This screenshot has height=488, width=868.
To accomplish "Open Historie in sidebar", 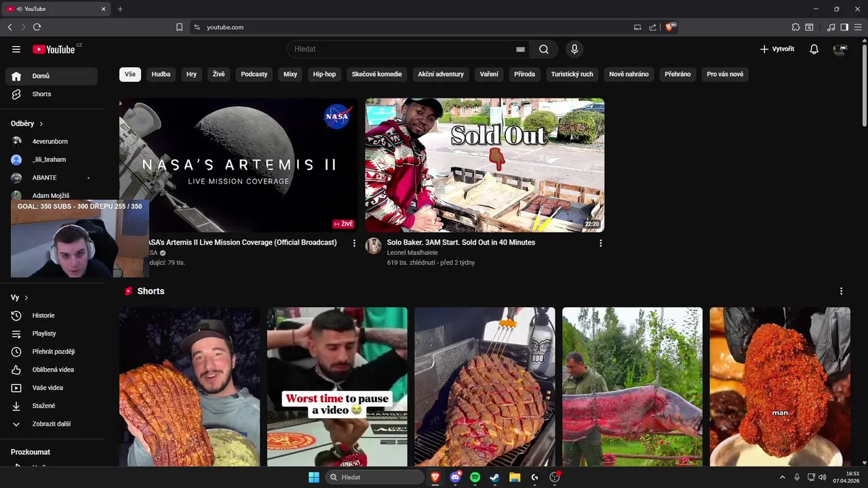I will tap(52, 315).
